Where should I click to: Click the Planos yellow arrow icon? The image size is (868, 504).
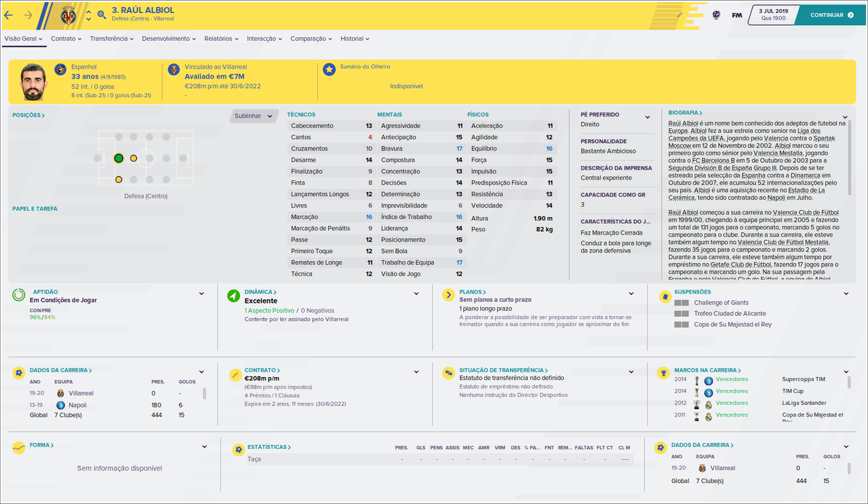pyautogui.click(x=448, y=294)
